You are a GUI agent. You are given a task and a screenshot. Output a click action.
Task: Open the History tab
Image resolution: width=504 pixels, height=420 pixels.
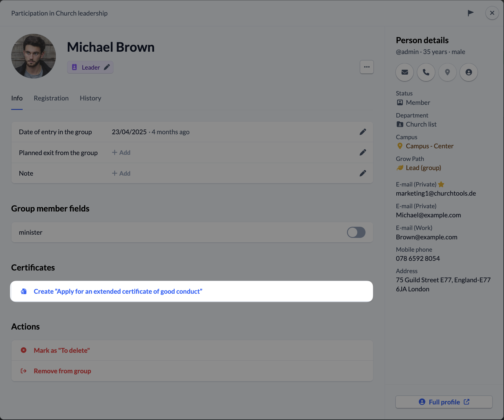tap(91, 98)
